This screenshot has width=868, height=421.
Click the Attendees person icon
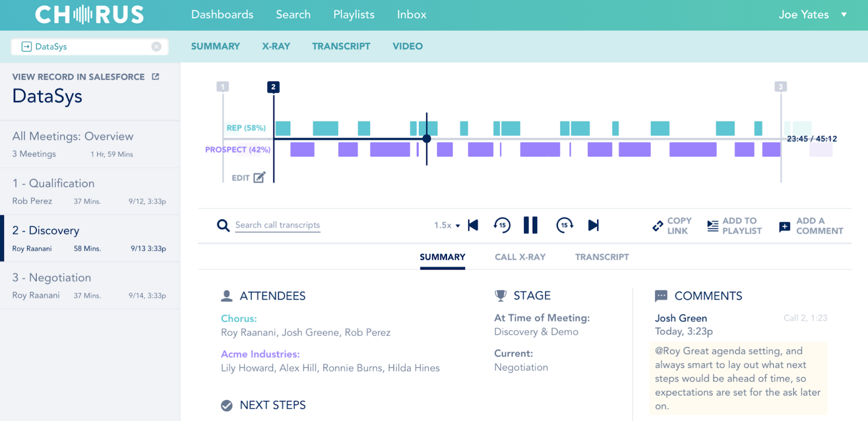[227, 296]
